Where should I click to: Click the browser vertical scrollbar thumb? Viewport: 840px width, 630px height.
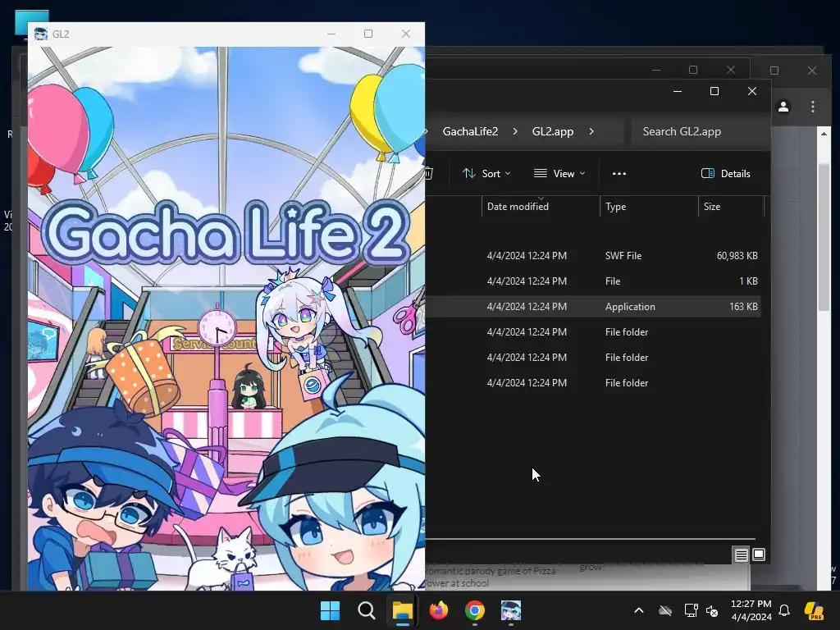click(824, 235)
